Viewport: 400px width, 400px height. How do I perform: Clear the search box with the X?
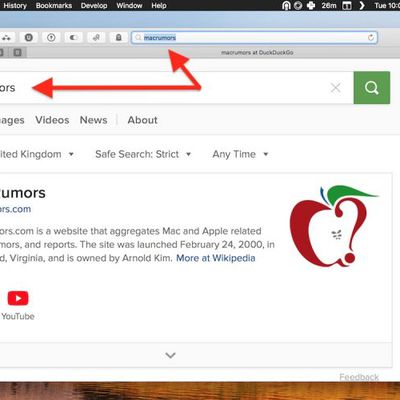tap(336, 88)
